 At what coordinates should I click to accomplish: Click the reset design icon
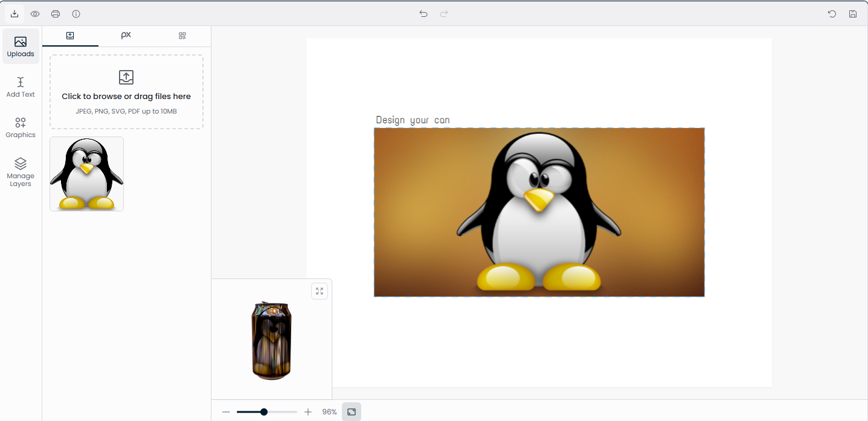tap(832, 13)
